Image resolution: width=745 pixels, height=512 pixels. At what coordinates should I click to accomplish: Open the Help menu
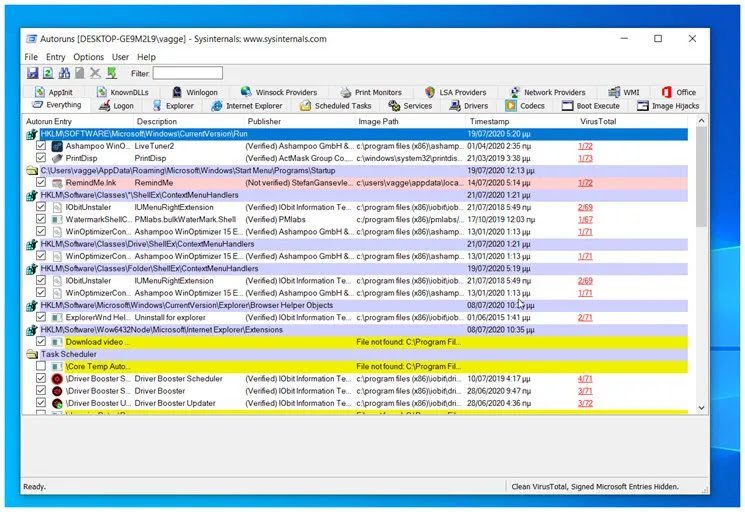coord(146,57)
